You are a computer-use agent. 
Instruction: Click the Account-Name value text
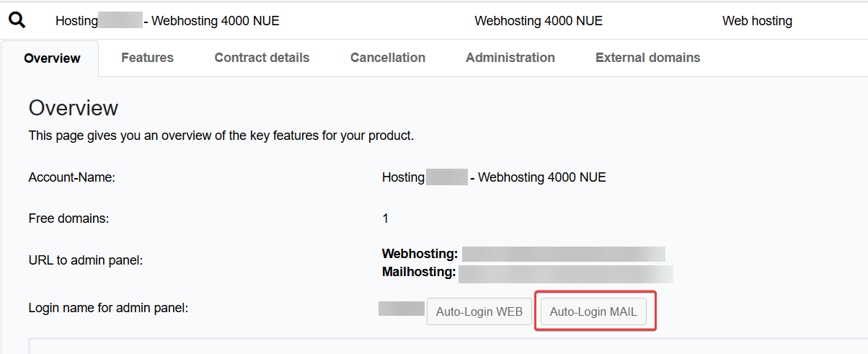pos(494,177)
